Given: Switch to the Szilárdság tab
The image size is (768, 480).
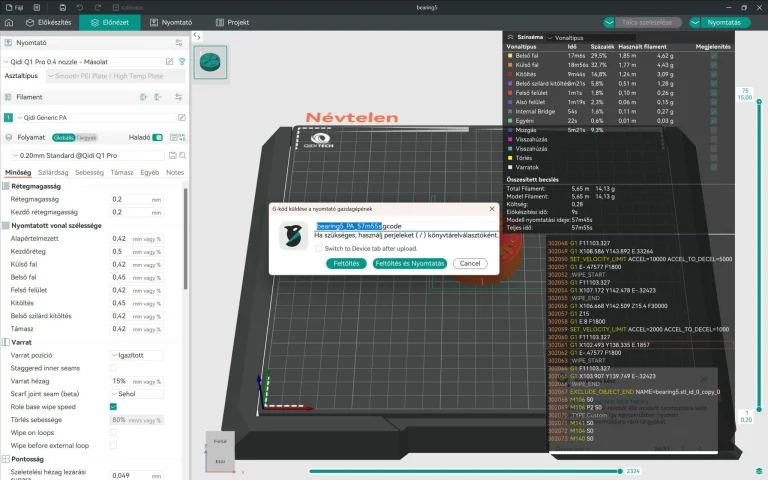Looking at the screenshot, I should pos(53,172).
